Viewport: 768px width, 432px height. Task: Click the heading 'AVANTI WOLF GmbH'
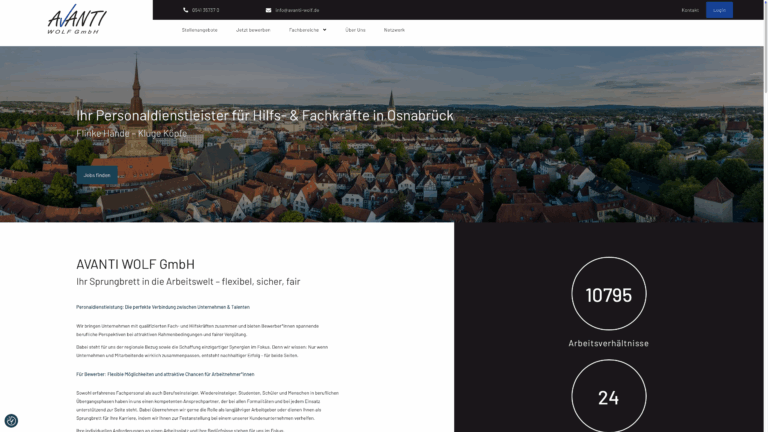[135, 264]
